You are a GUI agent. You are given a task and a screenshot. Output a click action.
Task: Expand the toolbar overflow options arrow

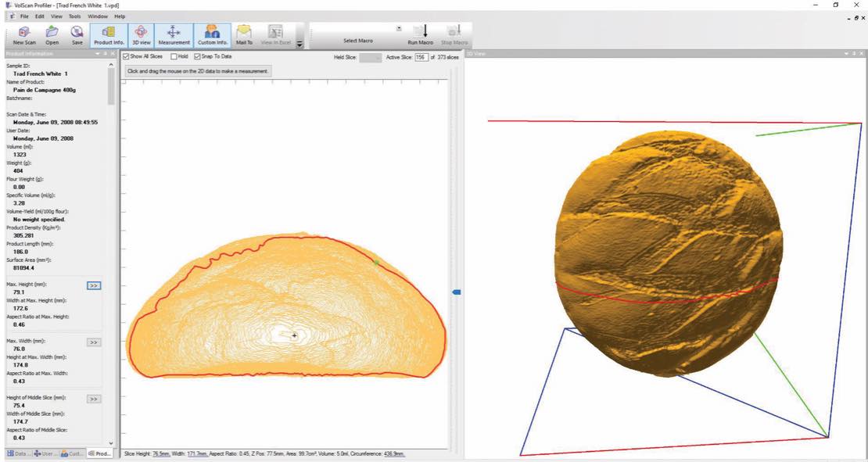(x=300, y=44)
